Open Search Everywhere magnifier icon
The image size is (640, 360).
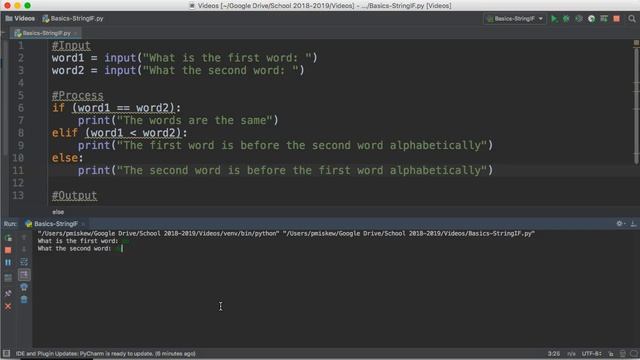click(632, 19)
